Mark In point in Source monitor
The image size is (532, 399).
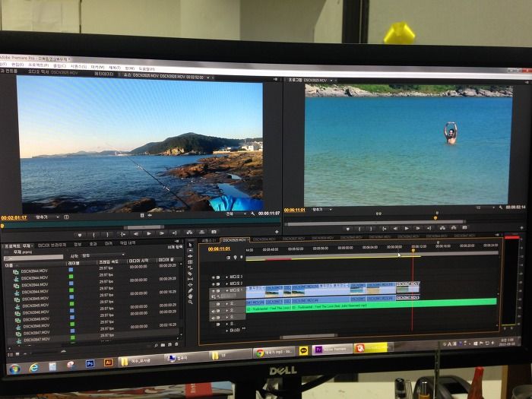[x=93, y=234]
